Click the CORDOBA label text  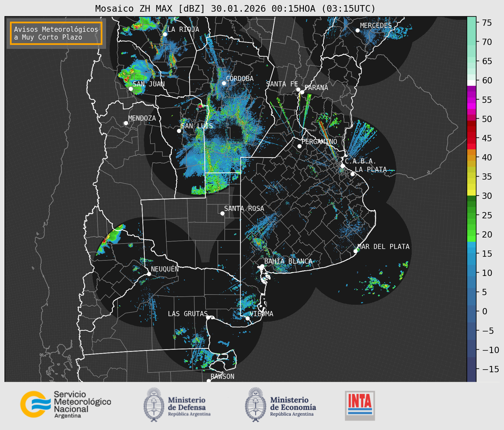coord(240,79)
